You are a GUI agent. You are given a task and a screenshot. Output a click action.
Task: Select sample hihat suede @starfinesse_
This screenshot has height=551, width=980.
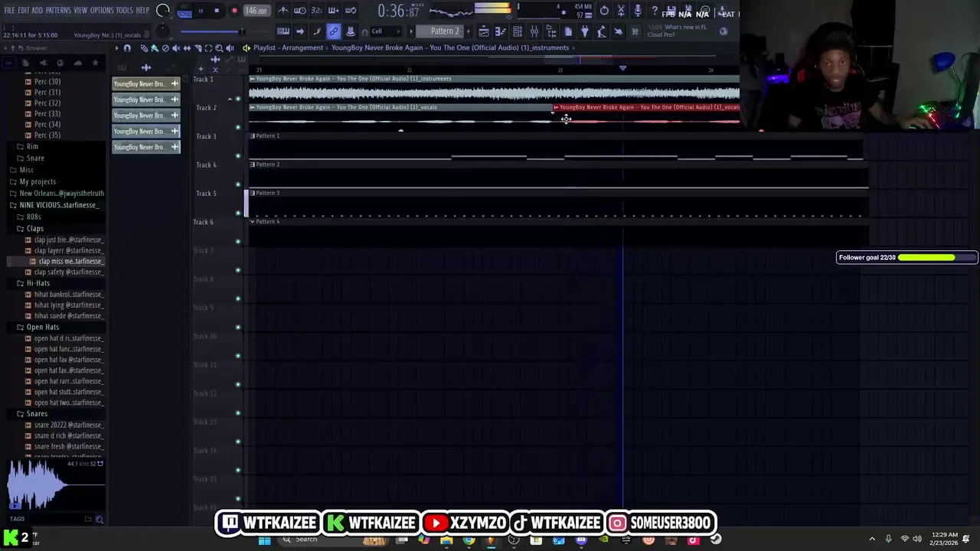pyautogui.click(x=68, y=315)
